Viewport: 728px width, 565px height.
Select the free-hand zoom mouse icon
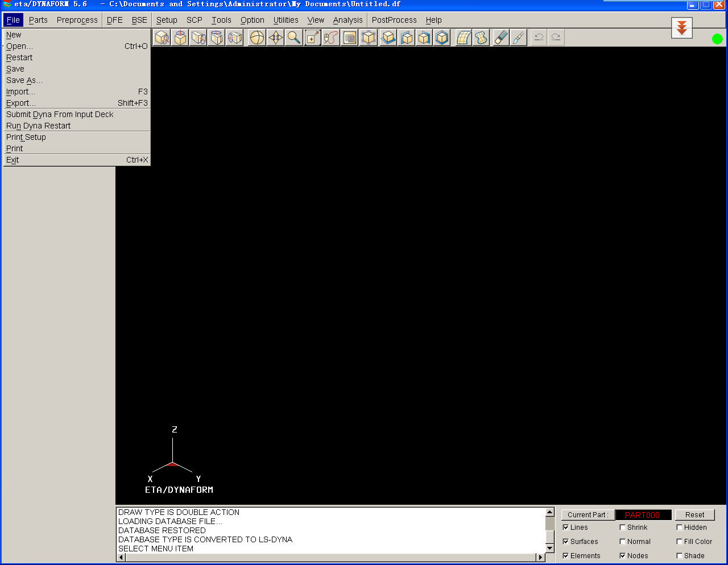[x=331, y=38]
